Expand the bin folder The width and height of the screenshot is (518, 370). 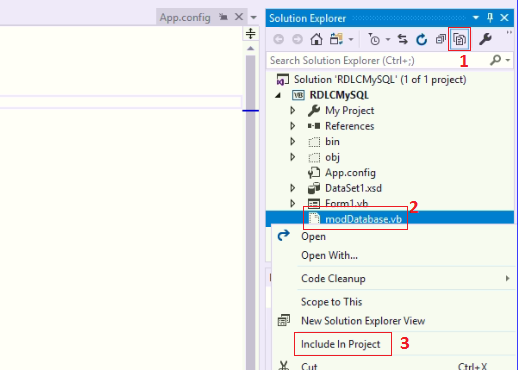click(x=293, y=141)
